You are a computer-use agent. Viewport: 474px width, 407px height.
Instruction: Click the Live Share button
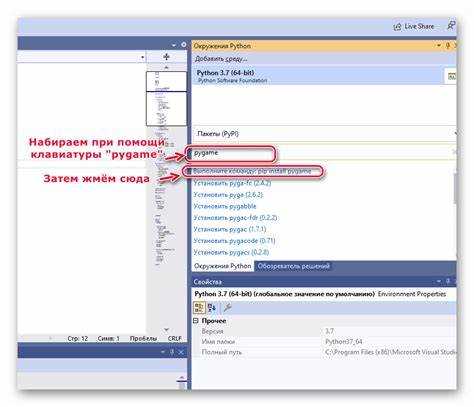pos(414,26)
